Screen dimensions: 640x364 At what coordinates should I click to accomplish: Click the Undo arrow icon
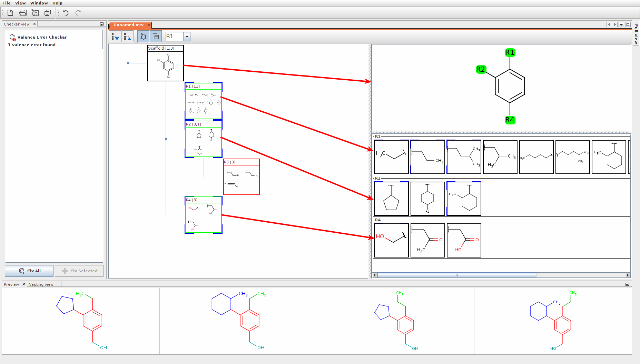click(x=66, y=13)
